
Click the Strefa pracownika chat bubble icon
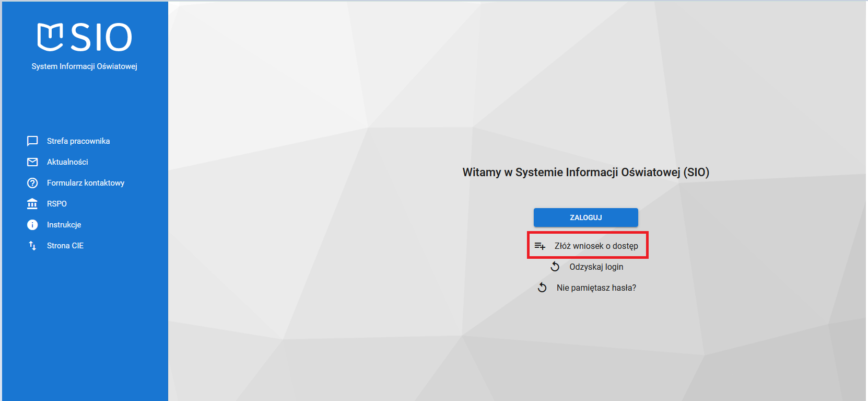pos(32,141)
